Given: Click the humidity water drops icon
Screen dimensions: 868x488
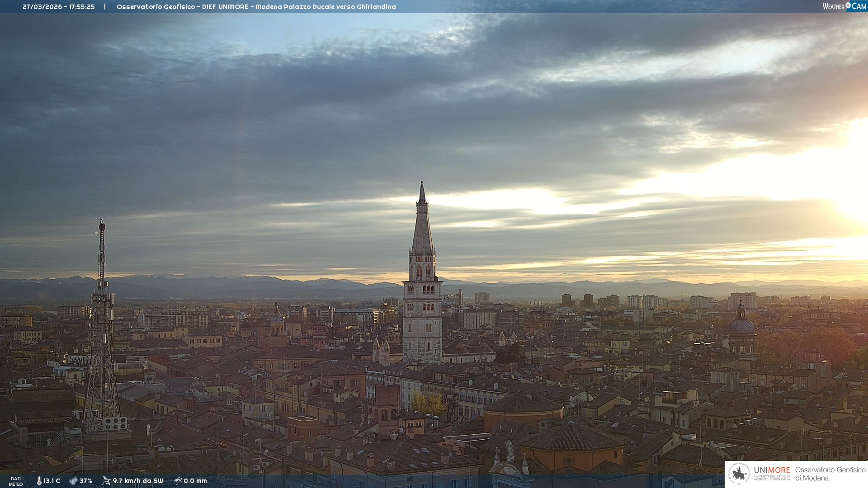Looking at the screenshot, I should [73, 481].
